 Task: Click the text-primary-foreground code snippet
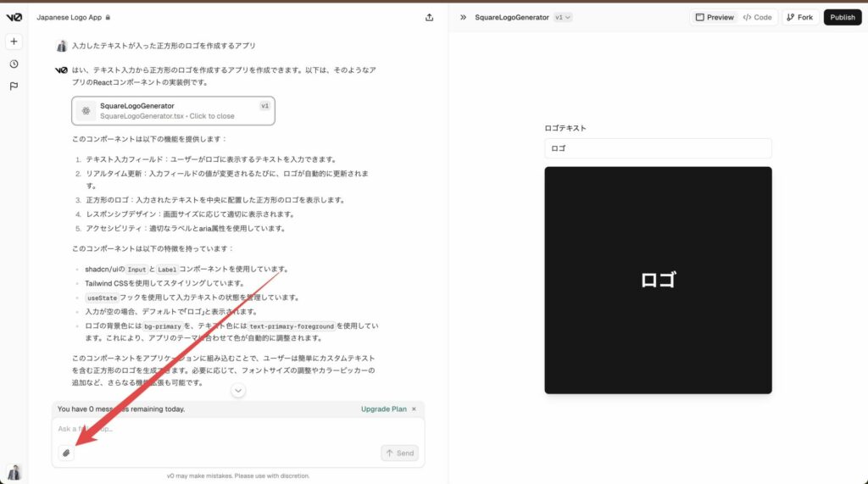coord(292,326)
